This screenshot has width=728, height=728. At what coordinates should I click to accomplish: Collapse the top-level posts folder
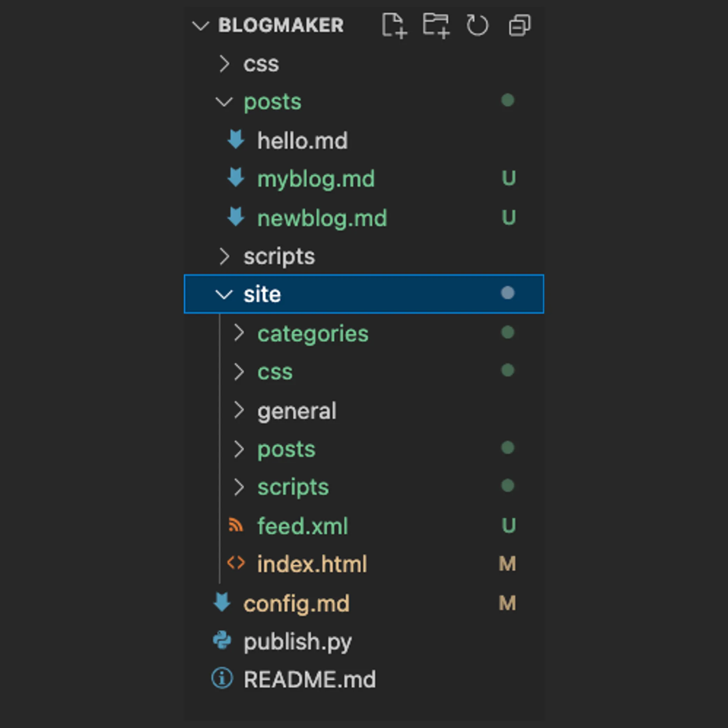click(x=224, y=101)
